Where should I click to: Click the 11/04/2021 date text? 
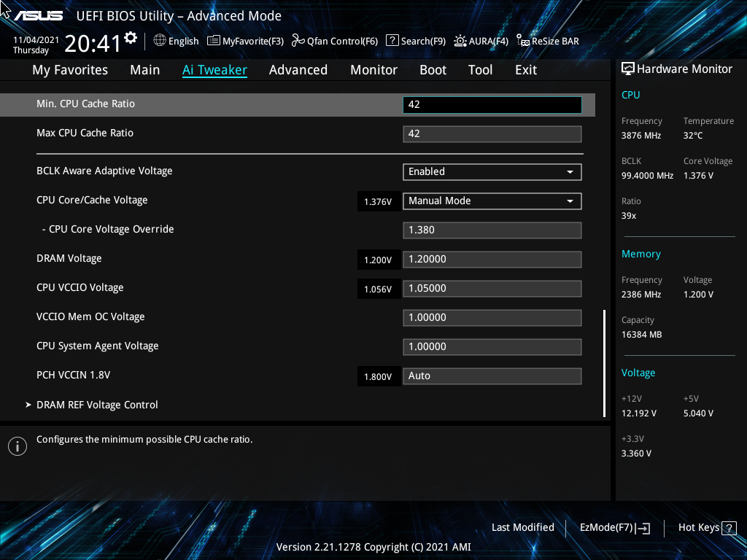coord(36,40)
